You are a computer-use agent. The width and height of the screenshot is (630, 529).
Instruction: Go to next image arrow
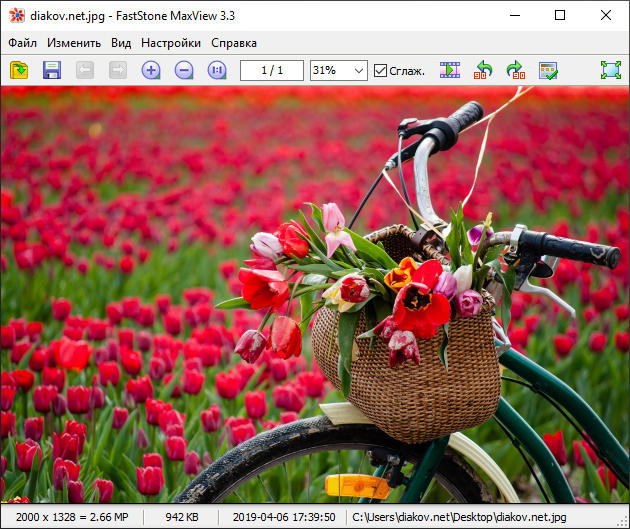coord(118,70)
